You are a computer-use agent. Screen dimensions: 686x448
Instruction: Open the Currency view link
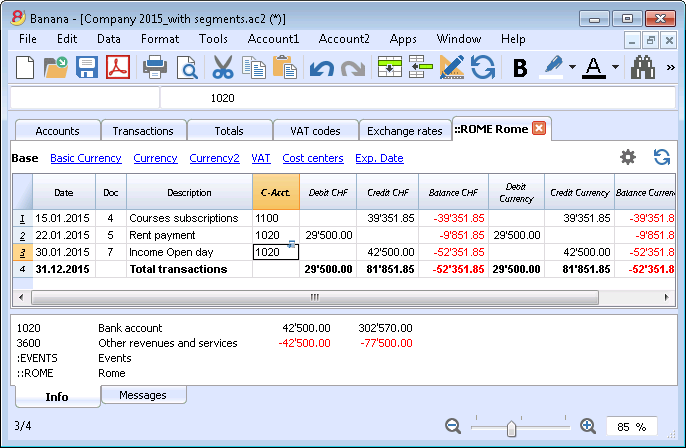[155, 158]
